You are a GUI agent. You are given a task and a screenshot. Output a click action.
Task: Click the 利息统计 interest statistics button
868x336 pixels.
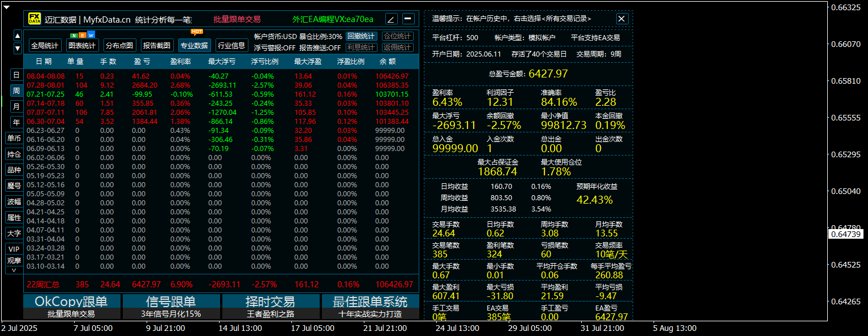click(x=361, y=48)
